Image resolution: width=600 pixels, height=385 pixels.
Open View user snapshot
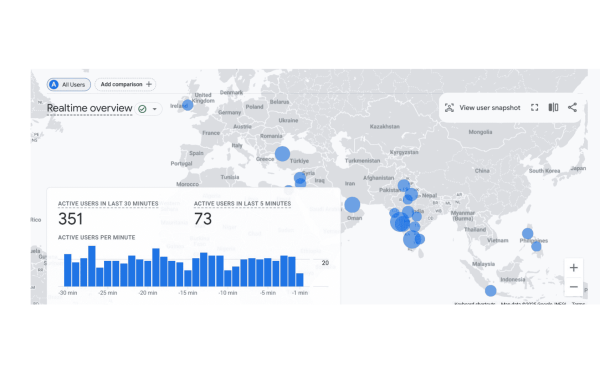tap(490, 108)
